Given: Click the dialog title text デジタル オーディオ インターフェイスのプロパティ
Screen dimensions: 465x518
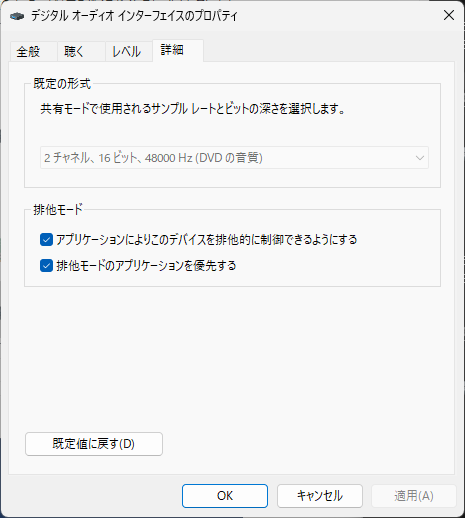Looking at the screenshot, I should (x=134, y=16).
